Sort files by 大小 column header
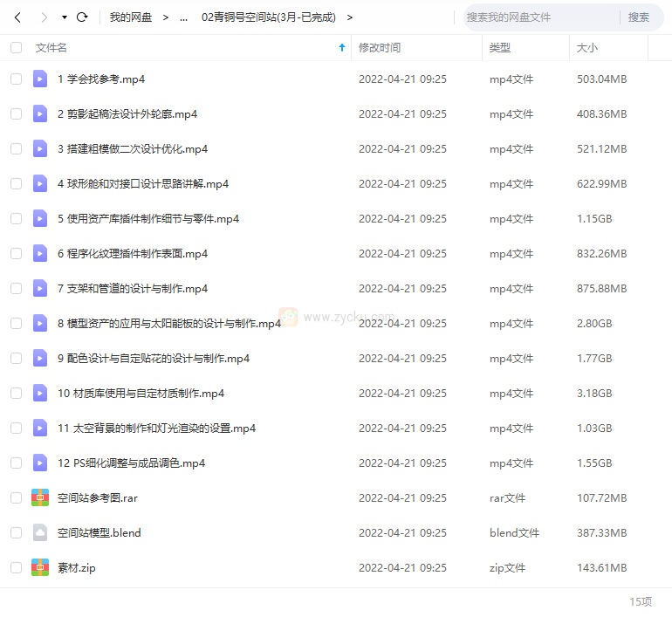Image resolution: width=672 pixels, height=617 pixels. (587, 48)
